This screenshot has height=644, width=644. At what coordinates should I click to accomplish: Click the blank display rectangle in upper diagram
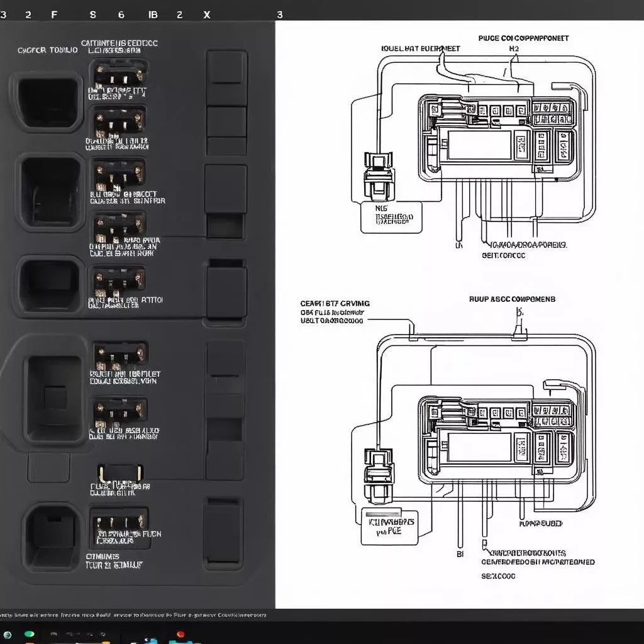[479, 145]
